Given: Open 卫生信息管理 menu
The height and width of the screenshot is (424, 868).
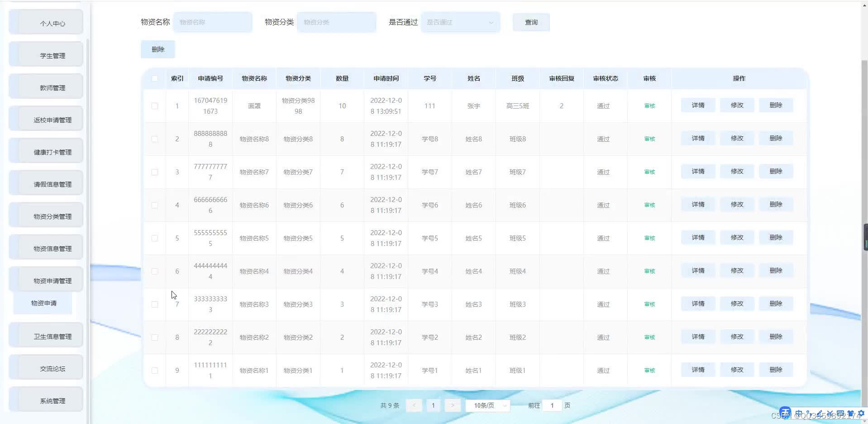Looking at the screenshot, I should pos(46,335).
